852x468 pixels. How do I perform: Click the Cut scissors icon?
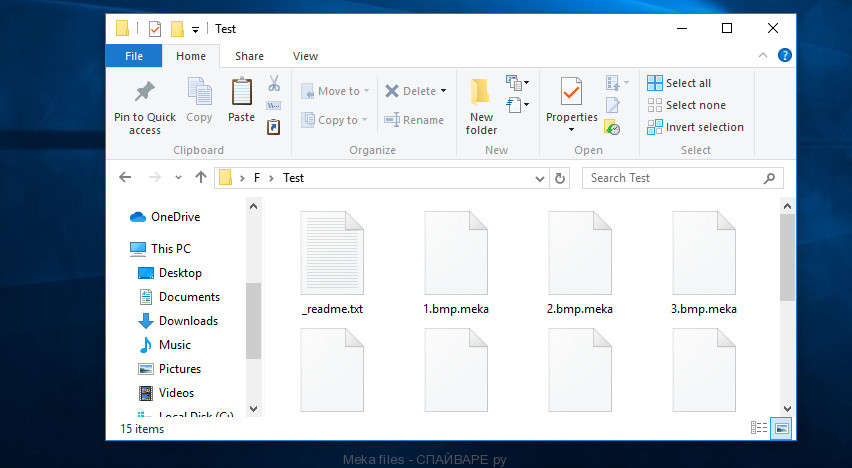[274, 83]
